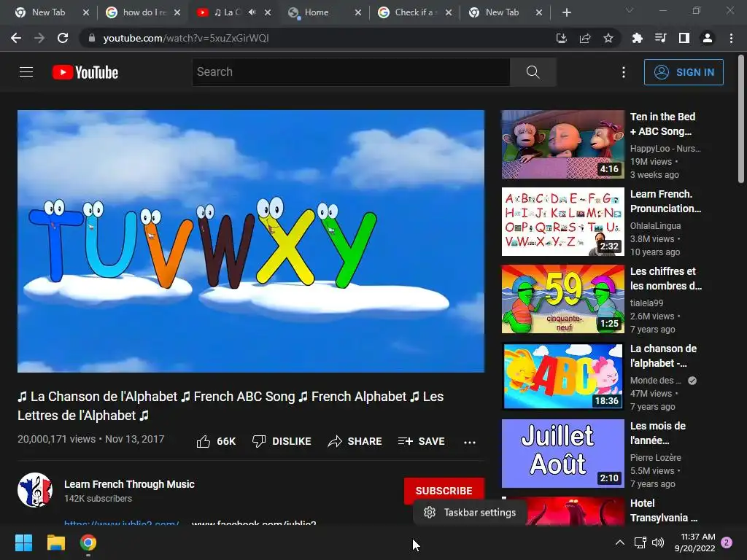Go to YouTube home via logo
The width and height of the screenshot is (747, 560).
click(x=85, y=72)
